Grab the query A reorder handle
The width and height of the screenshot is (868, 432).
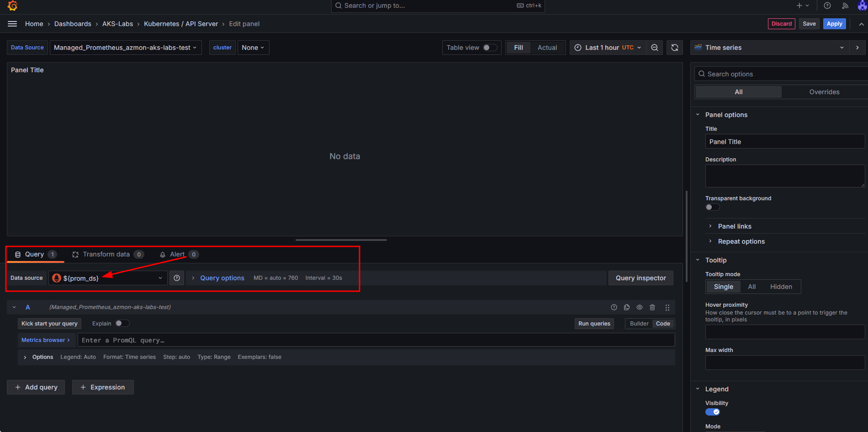click(x=667, y=307)
